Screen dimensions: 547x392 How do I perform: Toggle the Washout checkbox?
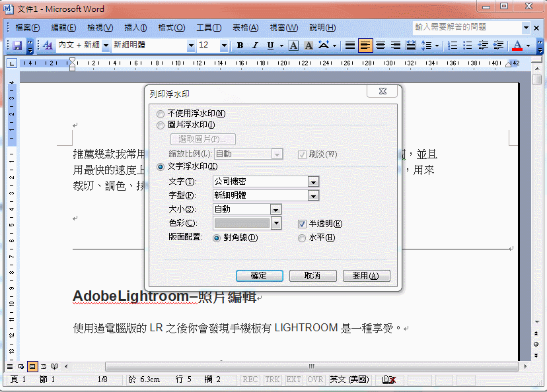click(302, 154)
